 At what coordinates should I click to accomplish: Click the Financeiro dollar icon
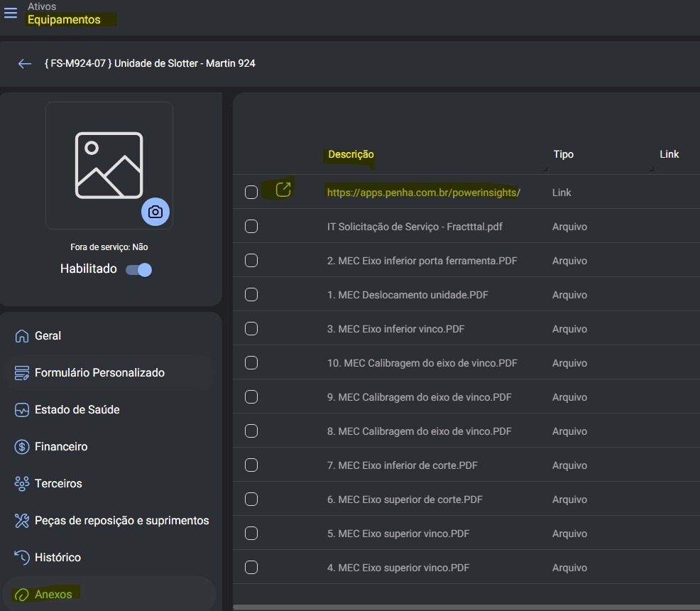click(21, 447)
